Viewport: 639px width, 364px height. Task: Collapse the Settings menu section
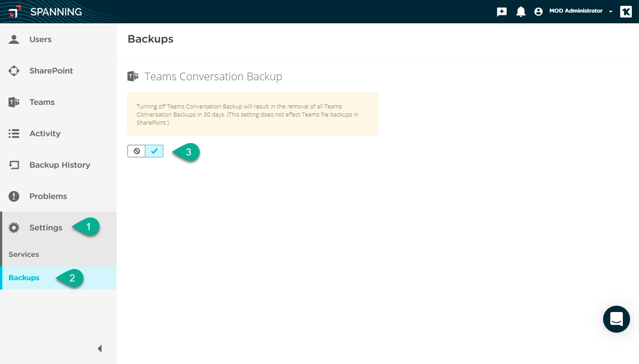tap(46, 228)
